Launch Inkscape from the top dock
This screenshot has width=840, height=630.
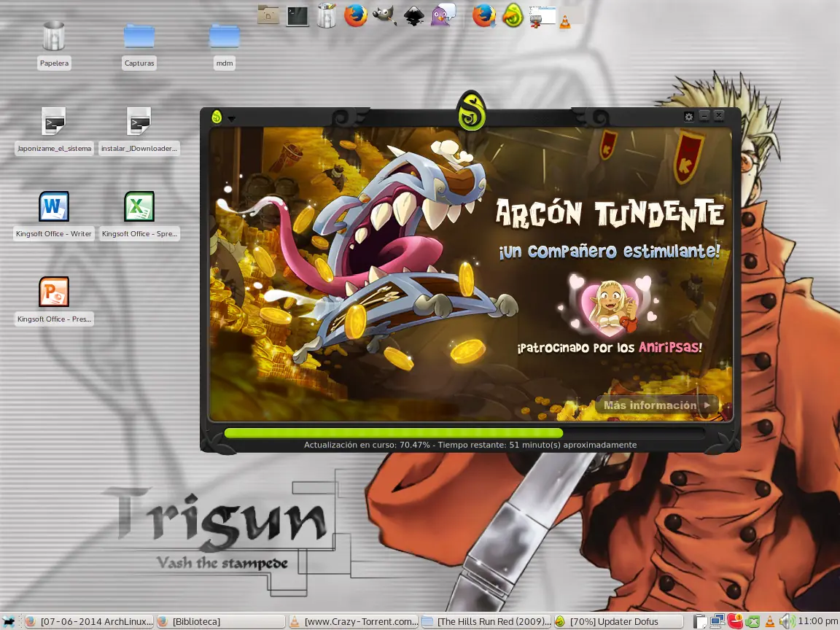(x=413, y=15)
